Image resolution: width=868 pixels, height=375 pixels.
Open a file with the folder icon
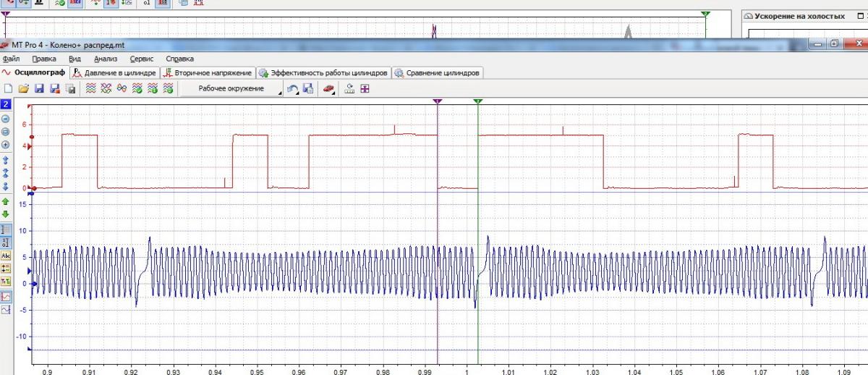(x=23, y=88)
